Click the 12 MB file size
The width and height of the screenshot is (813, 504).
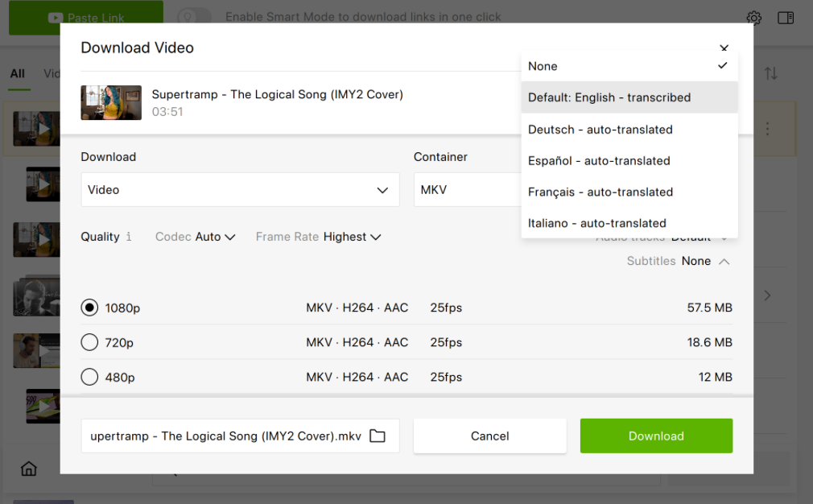pos(715,377)
